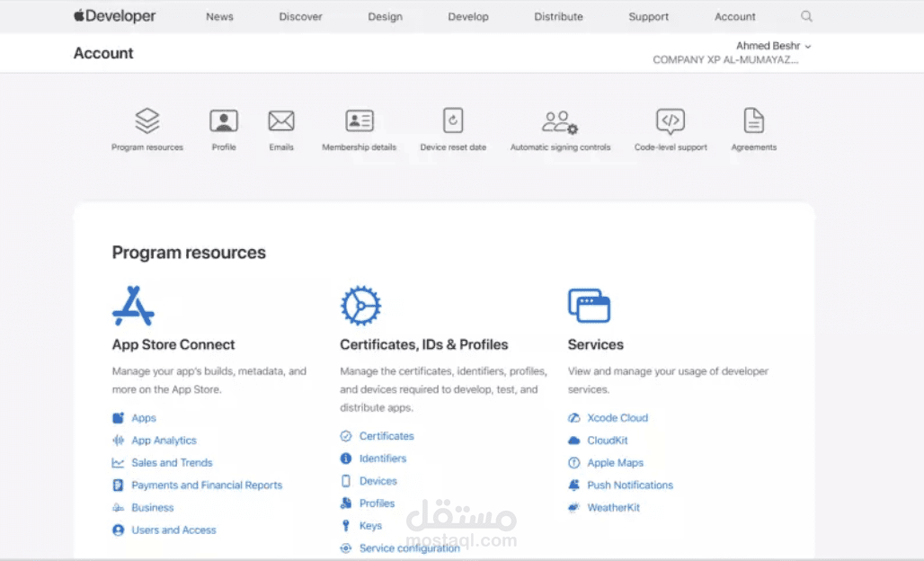Click the App Store Connect heading
Image resolution: width=924 pixels, height=561 pixels.
coord(173,344)
